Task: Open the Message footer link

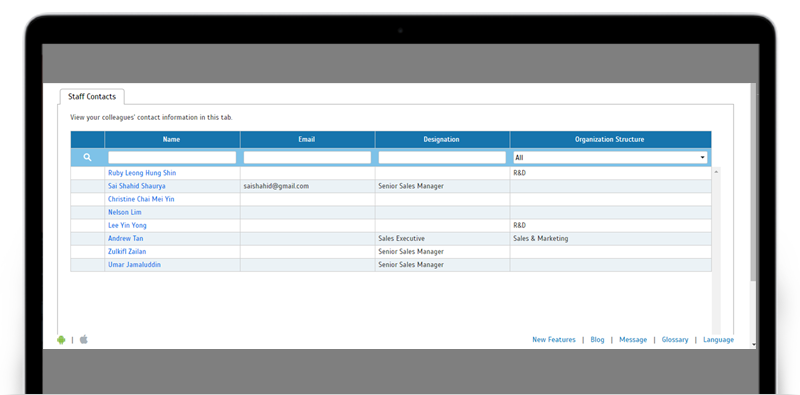Action: coord(633,339)
